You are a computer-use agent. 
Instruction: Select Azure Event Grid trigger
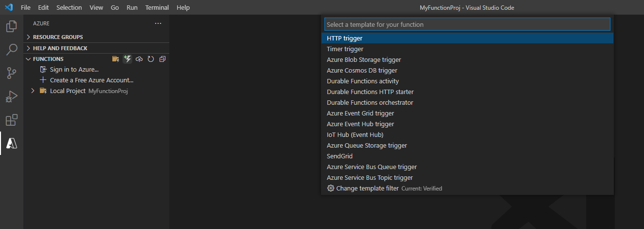tap(467, 113)
